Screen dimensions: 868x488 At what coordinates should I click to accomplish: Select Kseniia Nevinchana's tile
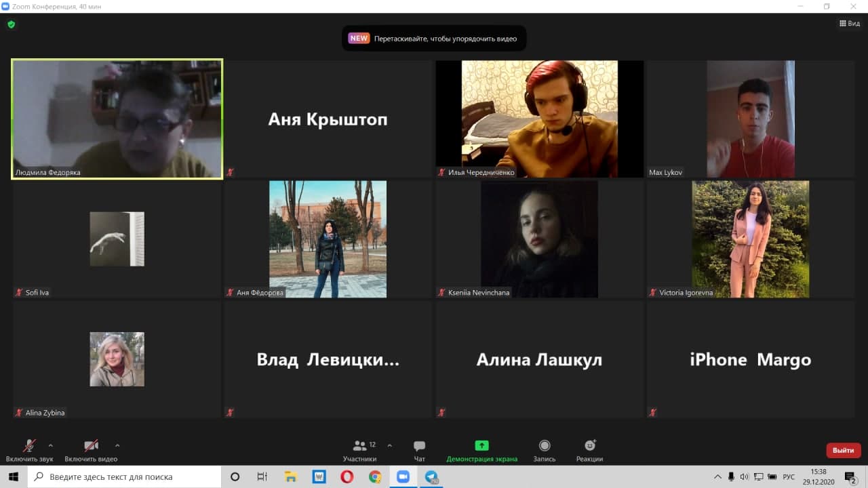[x=540, y=239]
